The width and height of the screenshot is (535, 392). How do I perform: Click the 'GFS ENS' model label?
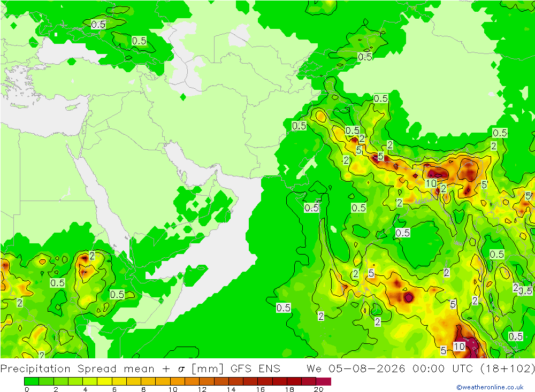[x=255, y=369]
